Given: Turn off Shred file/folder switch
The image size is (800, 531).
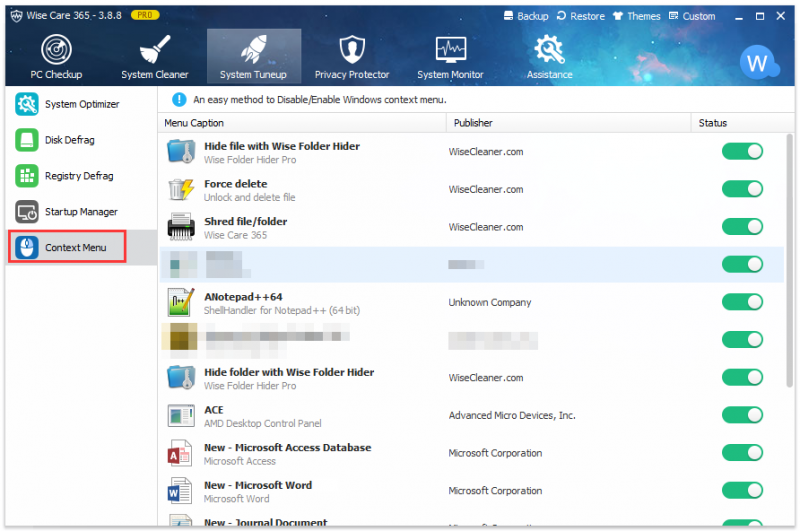Looking at the screenshot, I should (742, 227).
